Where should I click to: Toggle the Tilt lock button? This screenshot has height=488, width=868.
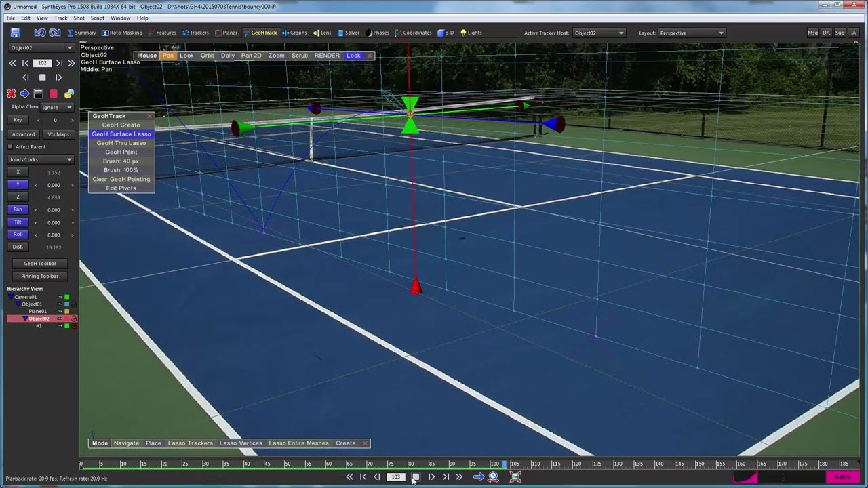pyautogui.click(x=18, y=222)
